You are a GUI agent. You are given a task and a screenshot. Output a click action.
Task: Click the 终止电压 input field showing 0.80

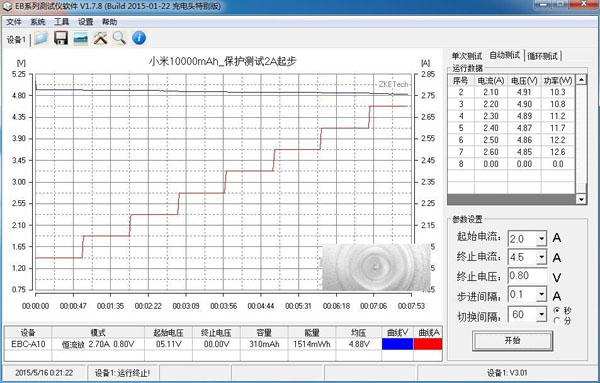527,276
